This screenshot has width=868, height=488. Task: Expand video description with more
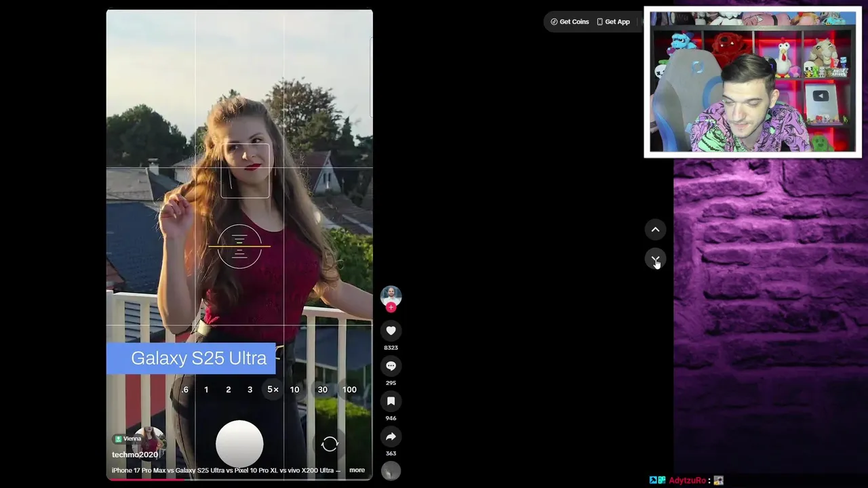click(357, 470)
